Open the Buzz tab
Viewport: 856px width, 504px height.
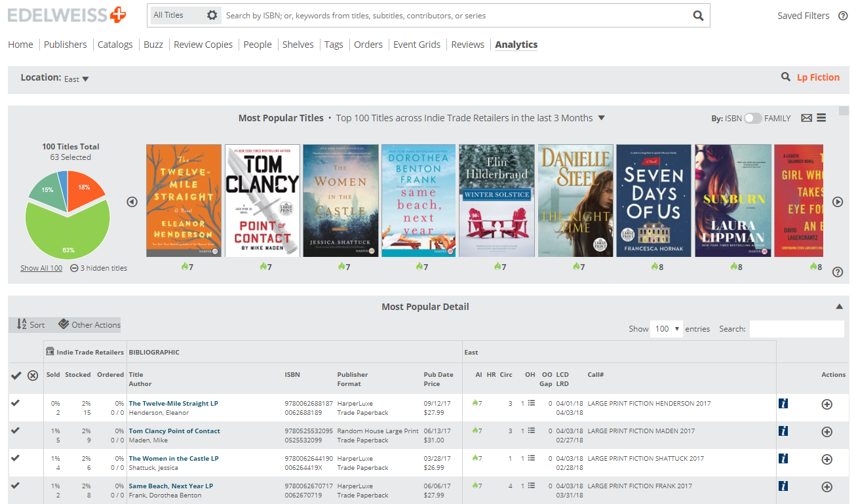153,45
